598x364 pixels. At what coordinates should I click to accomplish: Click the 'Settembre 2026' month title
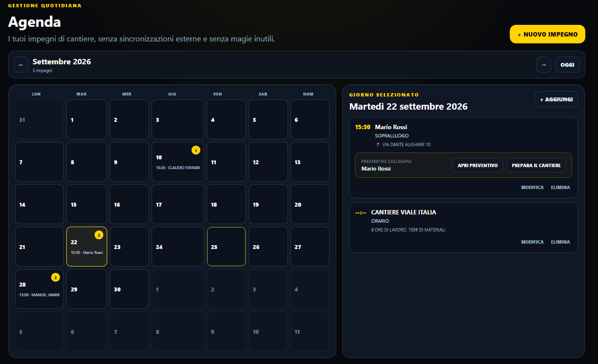(62, 62)
